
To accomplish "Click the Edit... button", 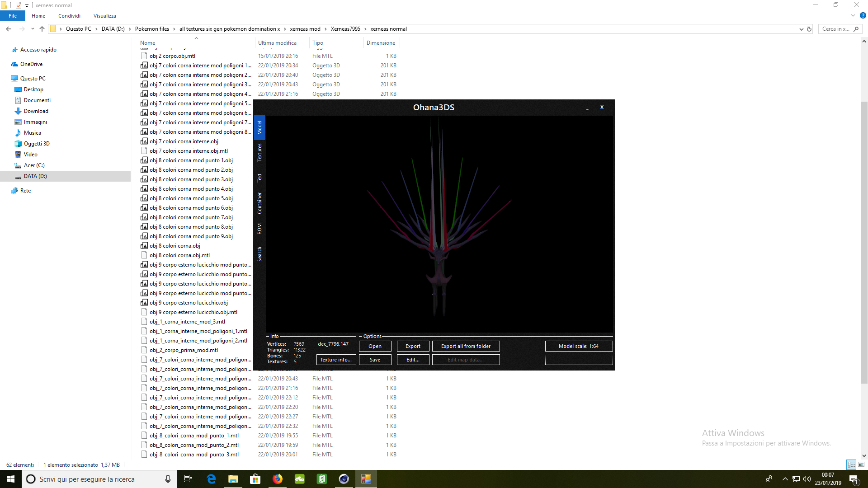I will pyautogui.click(x=413, y=360).
